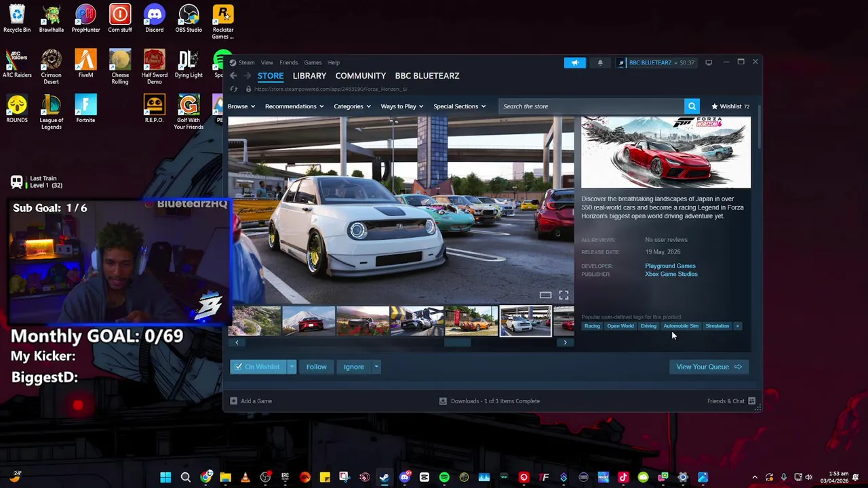Click the plus button to add tags

(x=737, y=326)
